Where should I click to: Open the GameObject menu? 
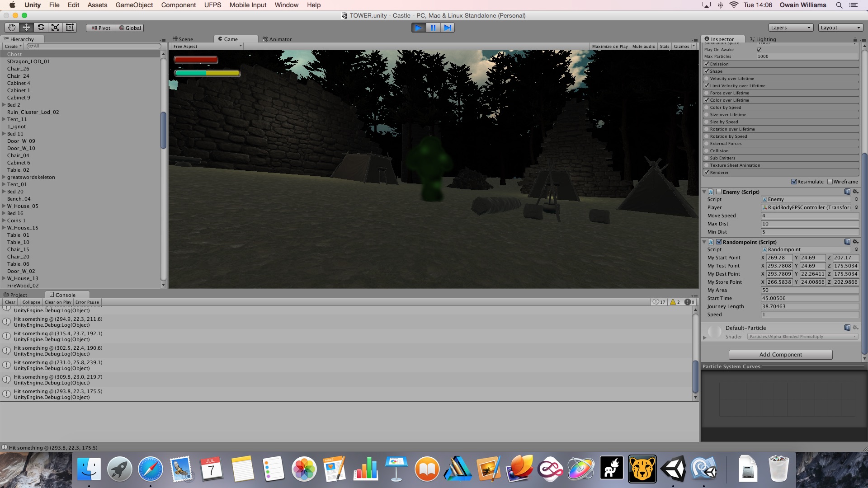click(x=134, y=5)
